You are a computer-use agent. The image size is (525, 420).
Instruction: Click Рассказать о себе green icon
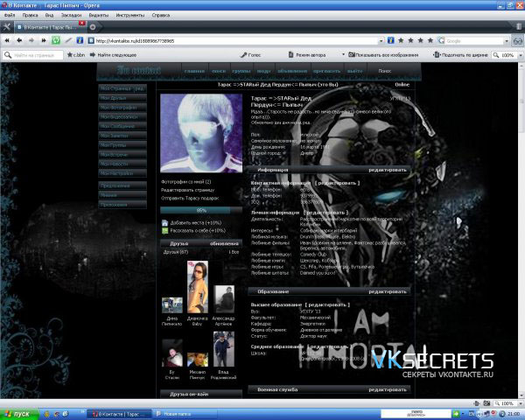tap(164, 231)
